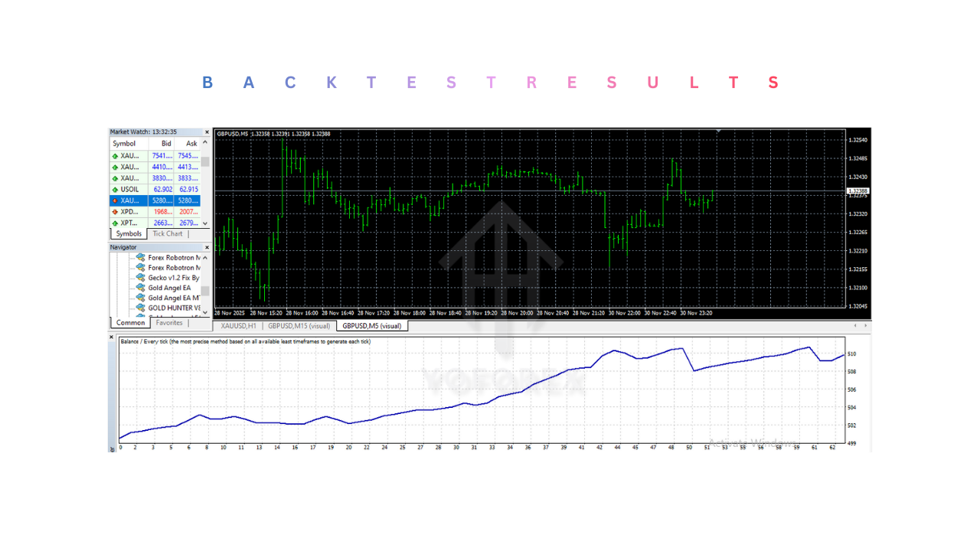Switch to the Tick Chart tab
The height and width of the screenshot is (551, 980).
[167, 233]
